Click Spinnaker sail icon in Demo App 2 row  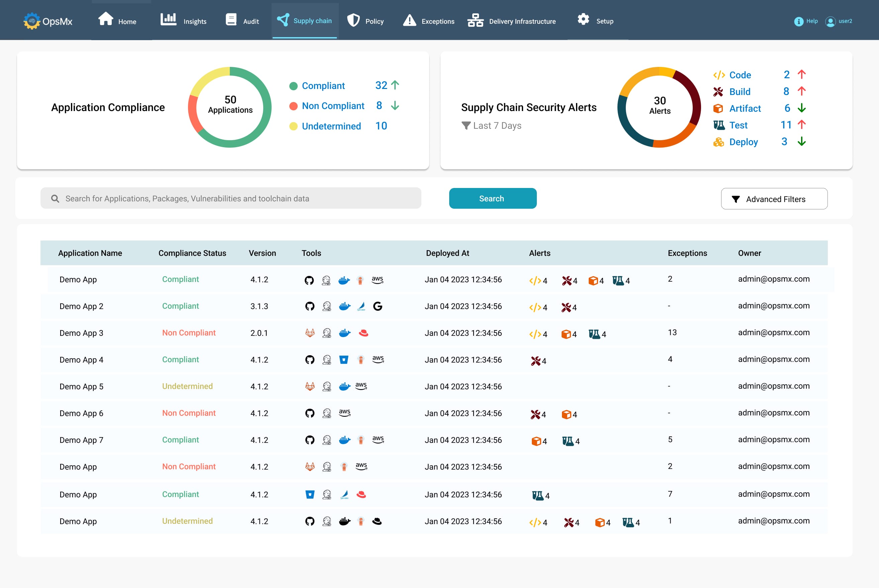click(361, 306)
